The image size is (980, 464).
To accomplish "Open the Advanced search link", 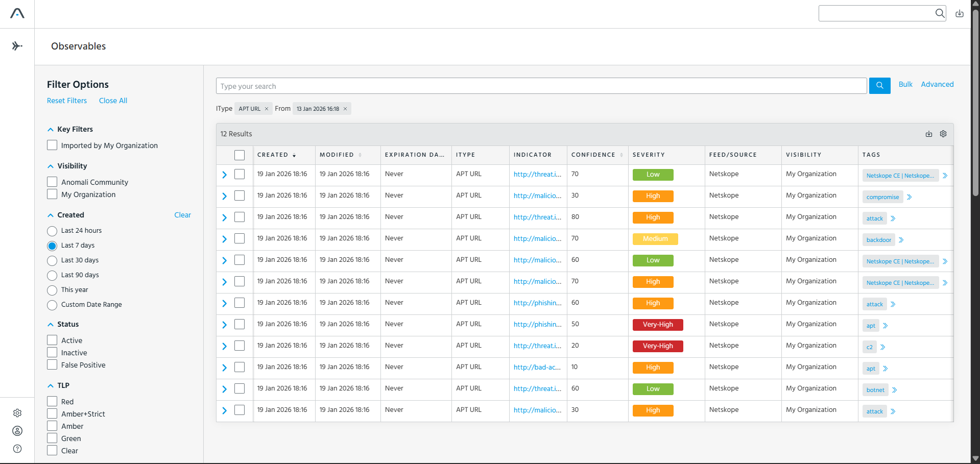I will (937, 84).
